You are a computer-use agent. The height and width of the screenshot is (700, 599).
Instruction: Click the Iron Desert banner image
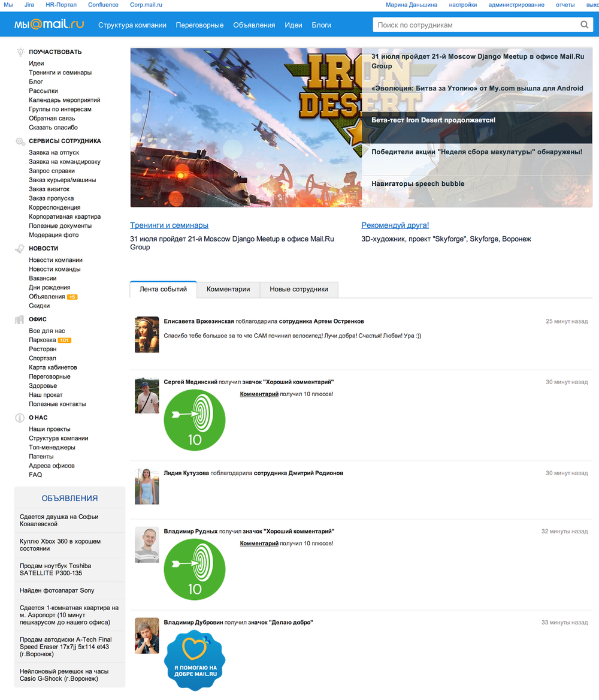[246, 128]
